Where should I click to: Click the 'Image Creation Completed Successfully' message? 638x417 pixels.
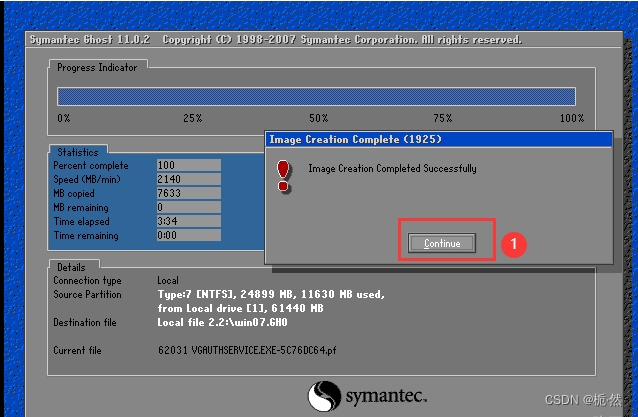click(392, 168)
